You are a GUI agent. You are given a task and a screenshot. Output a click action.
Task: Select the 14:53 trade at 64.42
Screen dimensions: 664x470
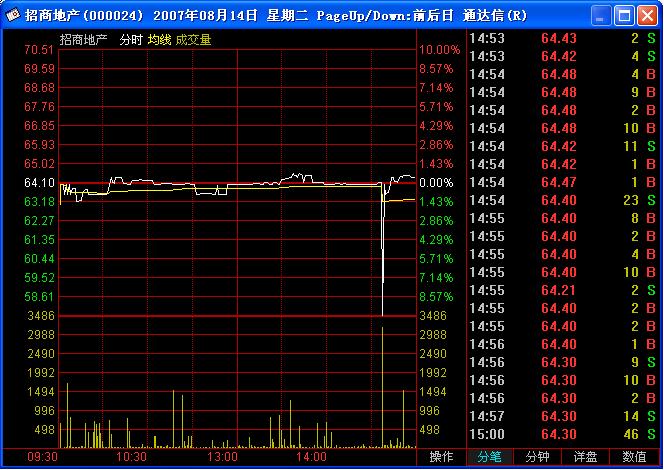563,56
